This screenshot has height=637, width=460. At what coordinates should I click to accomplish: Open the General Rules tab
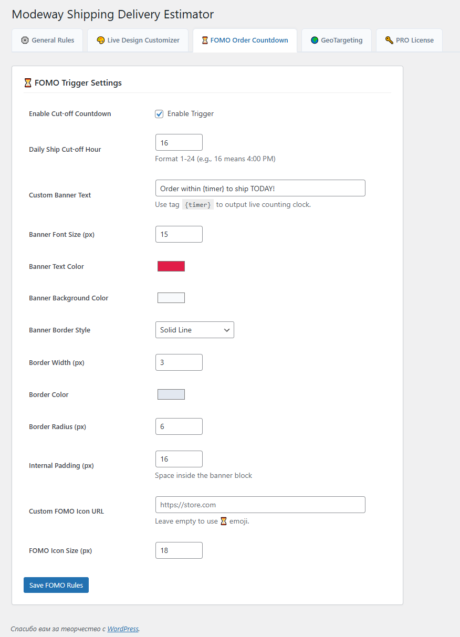[47, 40]
